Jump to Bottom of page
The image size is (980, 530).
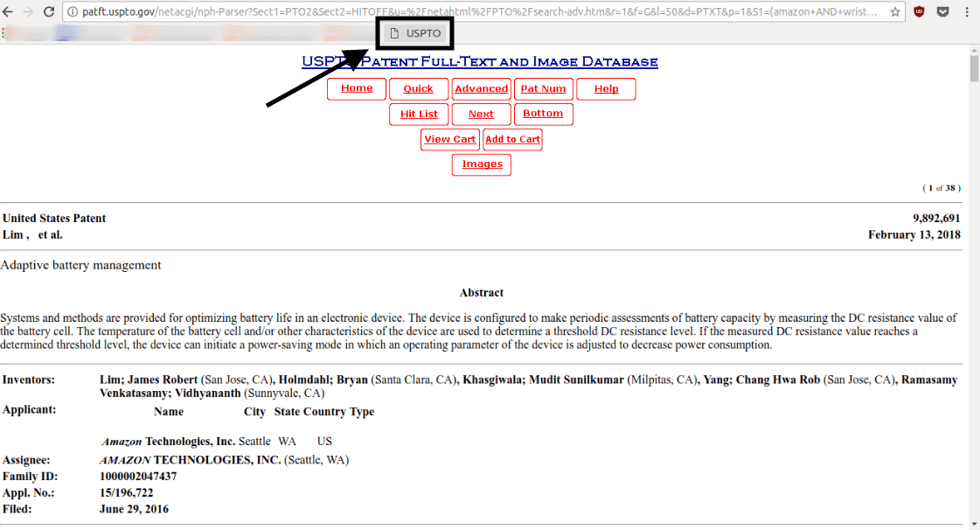543,115
